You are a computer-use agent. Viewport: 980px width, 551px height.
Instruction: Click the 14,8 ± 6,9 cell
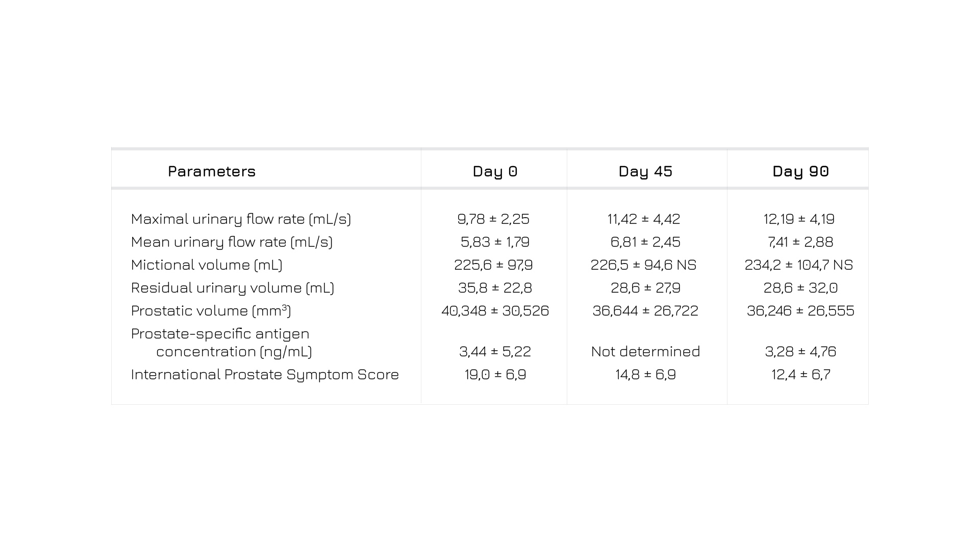tap(645, 375)
